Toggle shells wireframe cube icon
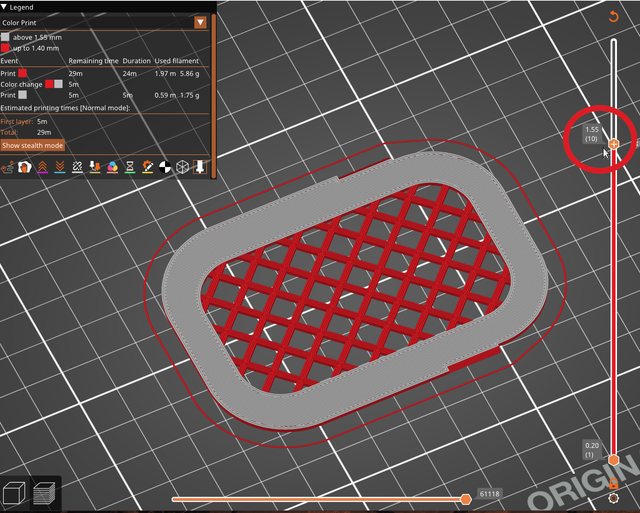The height and width of the screenshot is (513, 640). click(182, 167)
